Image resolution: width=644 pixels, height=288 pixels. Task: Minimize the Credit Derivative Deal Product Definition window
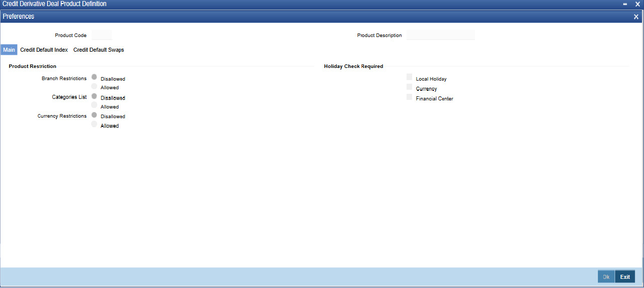(x=625, y=4)
